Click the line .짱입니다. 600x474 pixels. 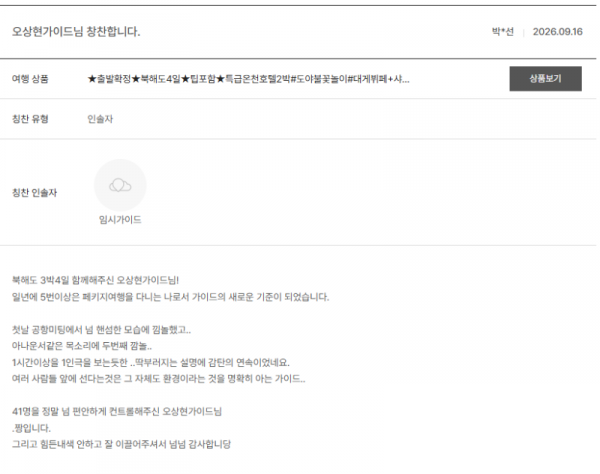coord(31,428)
